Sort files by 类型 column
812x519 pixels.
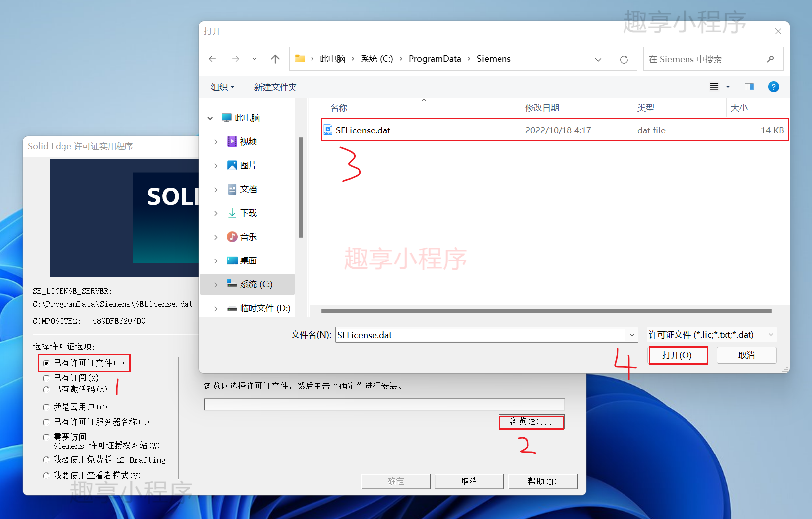point(646,108)
